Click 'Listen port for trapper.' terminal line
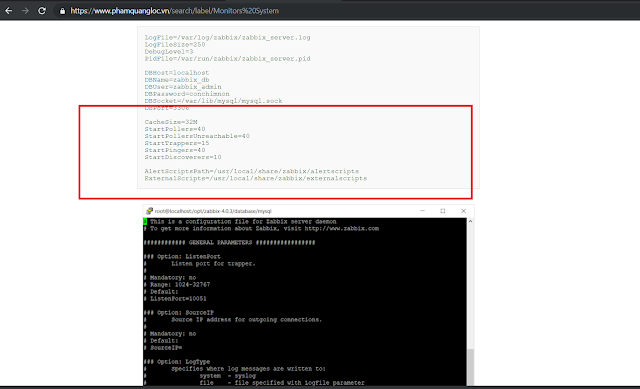 tap(213, 264)
